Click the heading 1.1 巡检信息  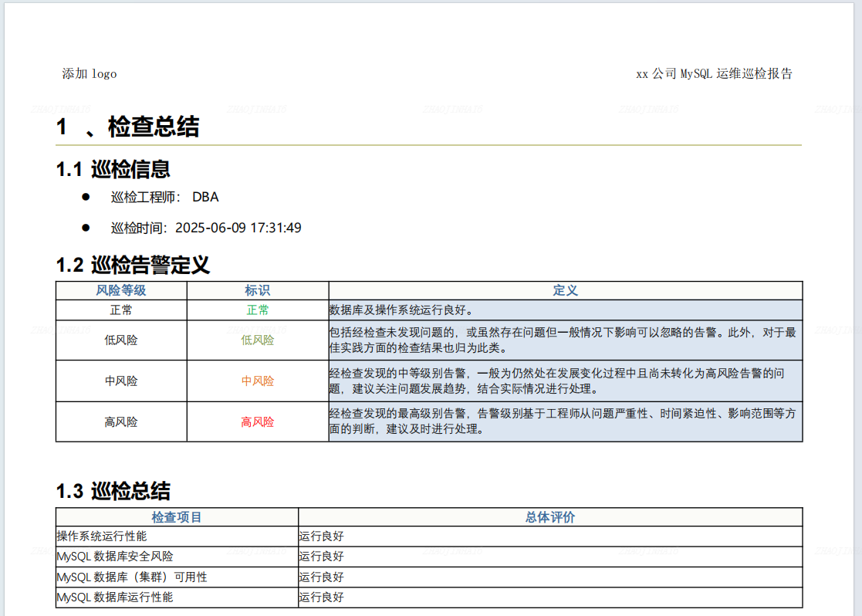pyautogui.click(x=113, y=169)
